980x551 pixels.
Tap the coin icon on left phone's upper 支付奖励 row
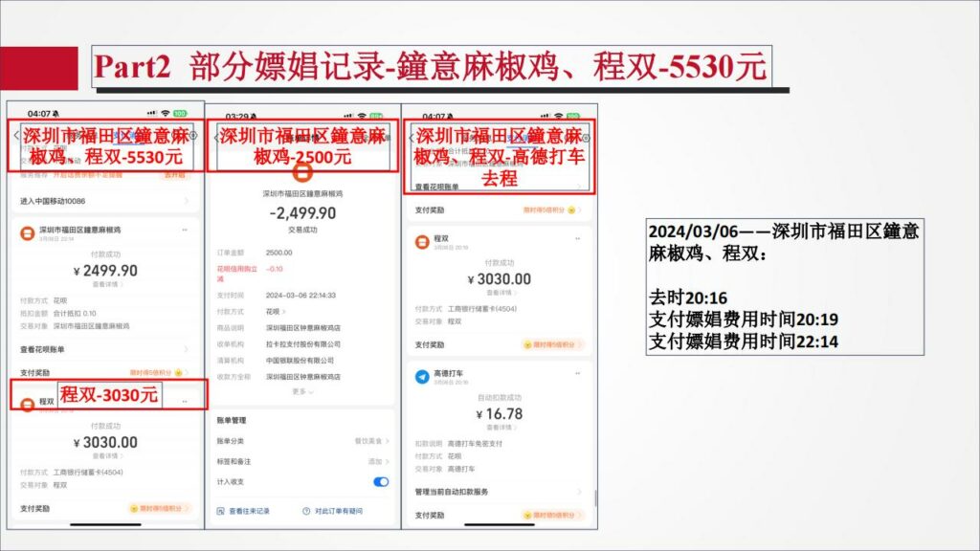tap(179, 372)
